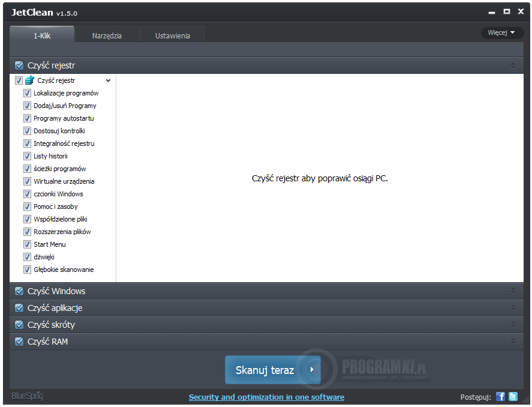Uncheck Start Menu checkbox

[27, 244]
